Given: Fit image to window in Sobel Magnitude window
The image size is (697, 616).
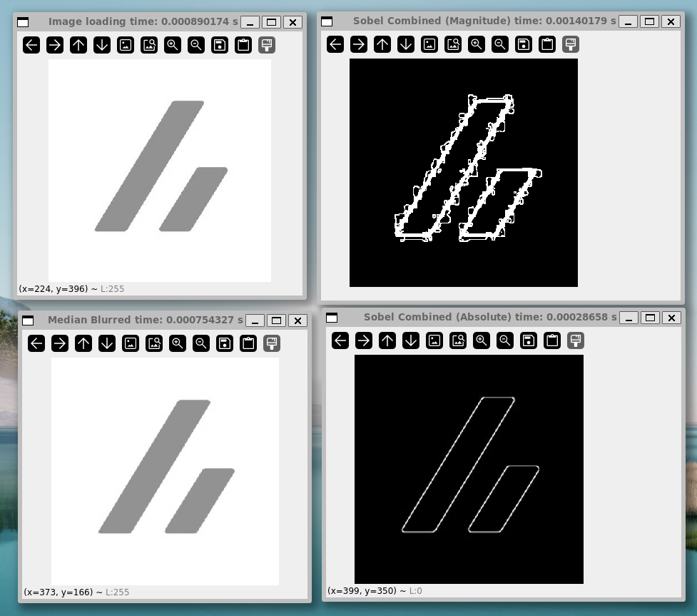Looking at the screenshot, I should point(453,44).
